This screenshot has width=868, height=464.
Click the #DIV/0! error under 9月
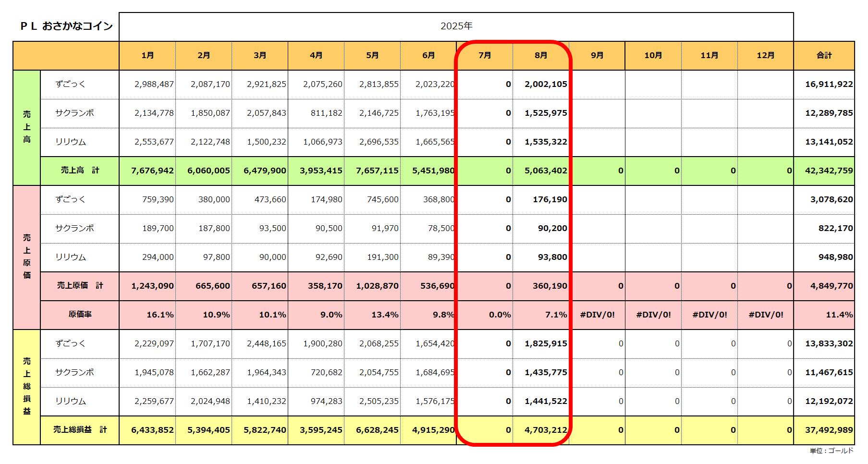click(x=597, y=315)
